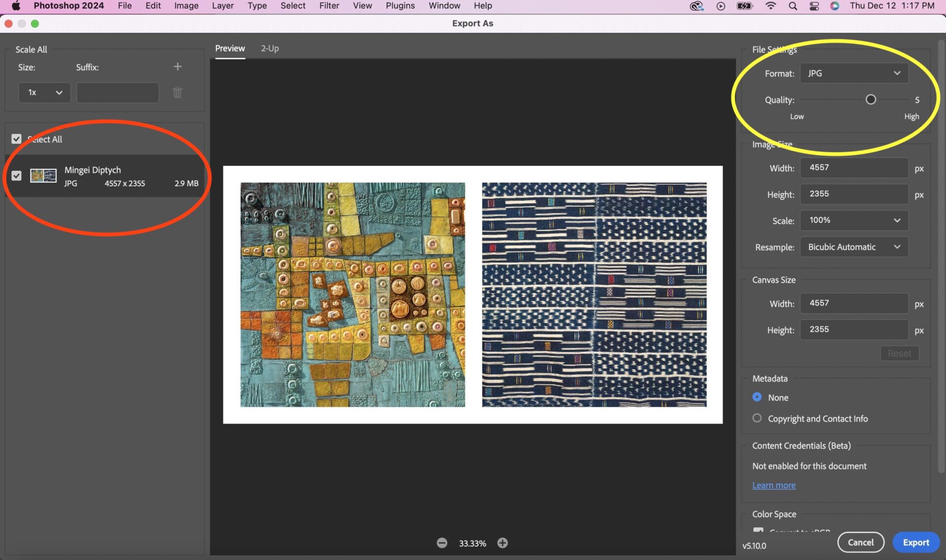Open the Layer menu
Viewport: 946px width, 560px height.
[223, 6]
